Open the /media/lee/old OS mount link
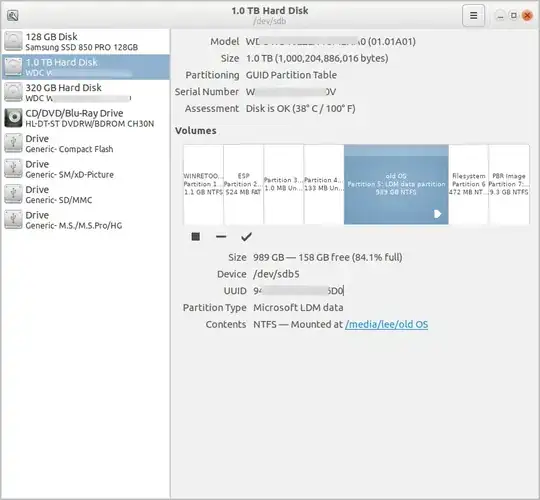This screenshot has height=500, width=540. pyautogui.click(x=386, y=324)
